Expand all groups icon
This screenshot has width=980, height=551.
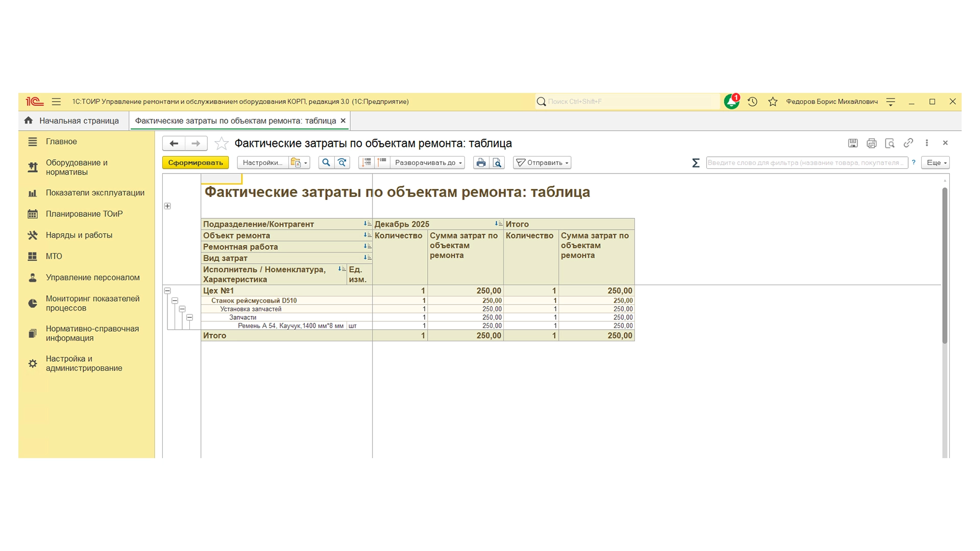pos(367,163)
